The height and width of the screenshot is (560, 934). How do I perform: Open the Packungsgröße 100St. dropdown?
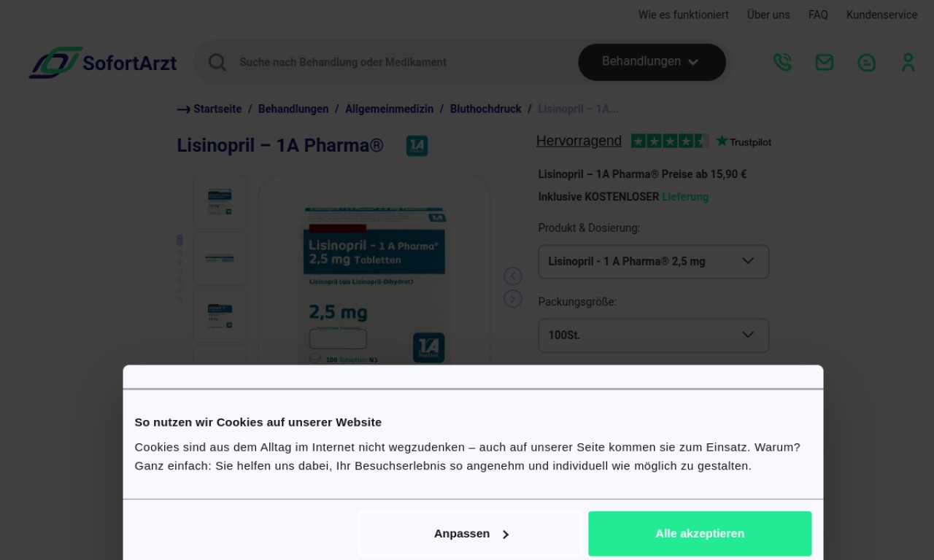point(654,335)
